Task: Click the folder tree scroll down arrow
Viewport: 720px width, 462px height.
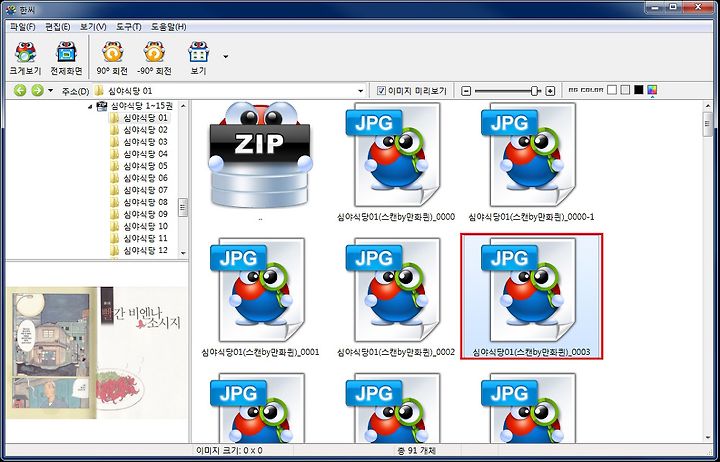Action: pyautogui.click(x=183, y=253)
